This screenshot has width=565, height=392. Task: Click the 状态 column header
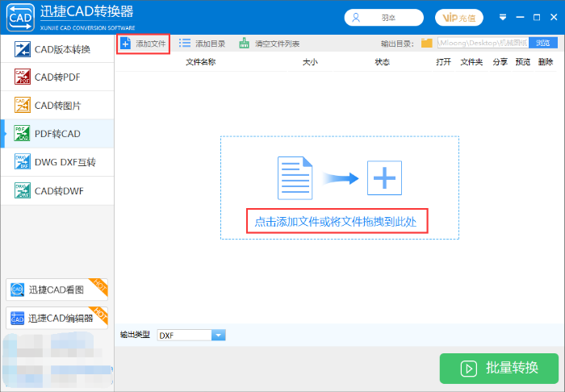click(383, 62)
